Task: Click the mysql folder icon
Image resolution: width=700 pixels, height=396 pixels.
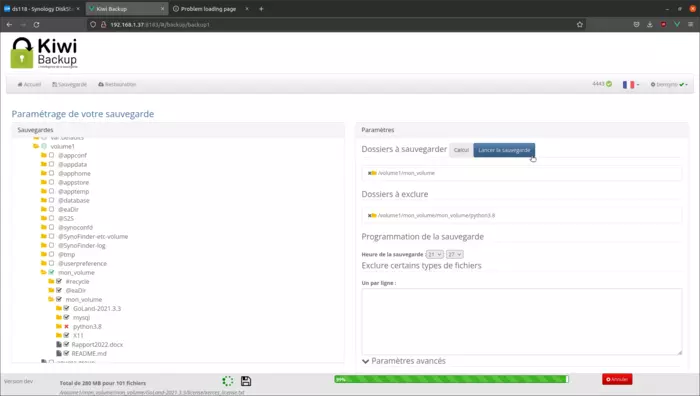Action: coord(59,317)
